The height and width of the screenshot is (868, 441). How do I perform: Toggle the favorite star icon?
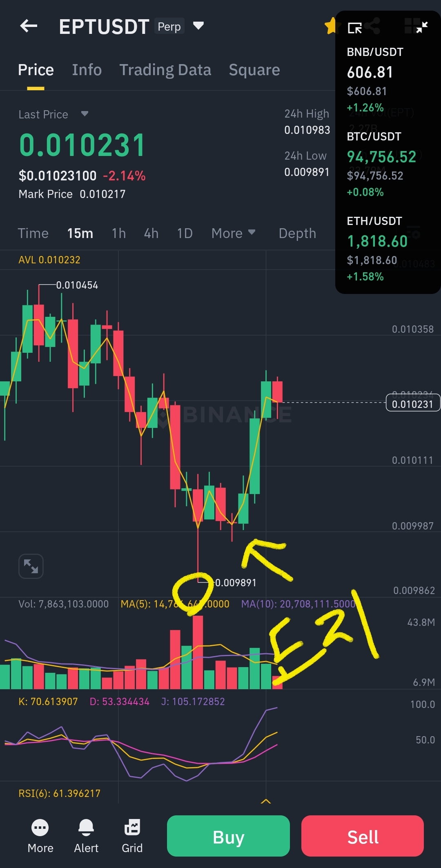coord(331,26)
